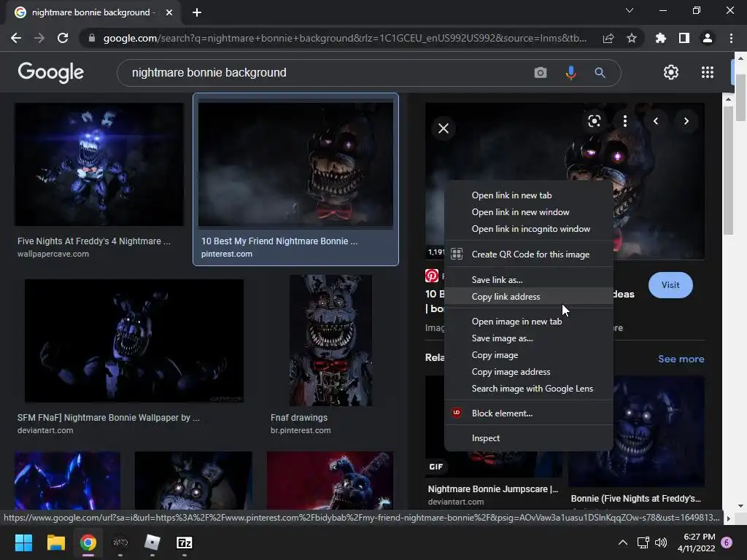
Task: Click the Google logo
Action: [51, 72]
